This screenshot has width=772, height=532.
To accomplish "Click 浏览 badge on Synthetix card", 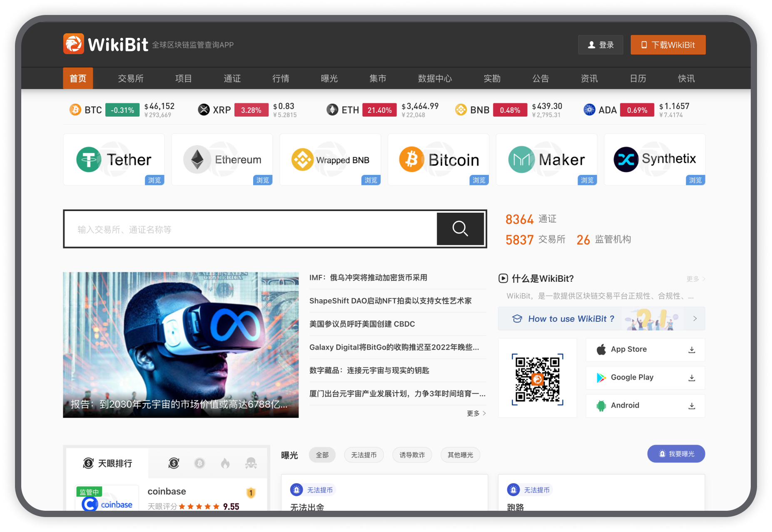I will pyautogui.click(x=695, y=180).
